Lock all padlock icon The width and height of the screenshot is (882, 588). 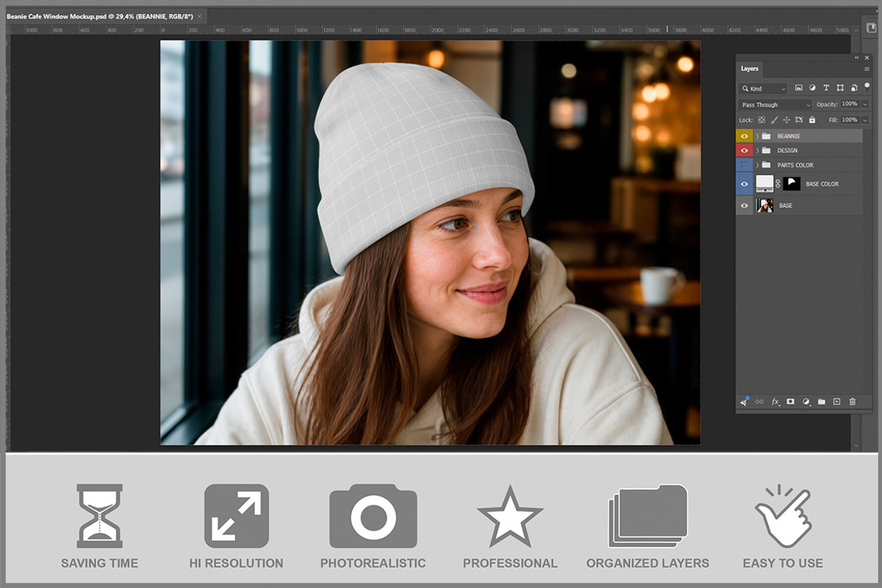[812, 120]
